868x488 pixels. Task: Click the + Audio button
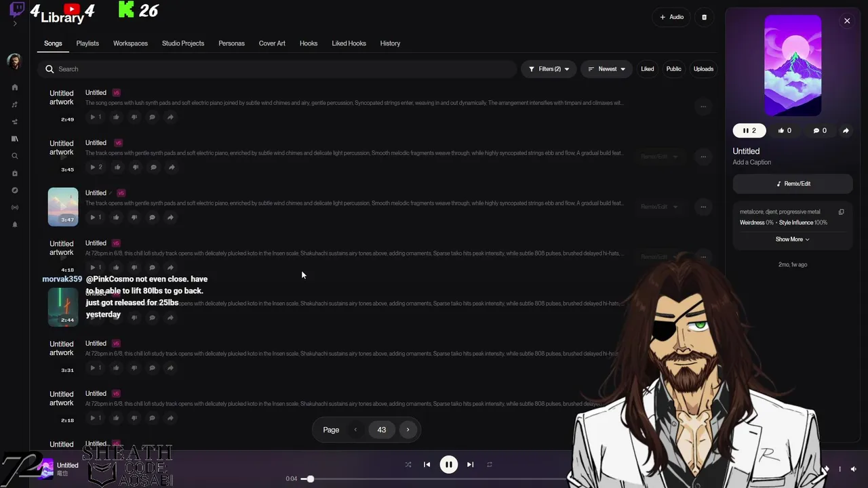[671, 17]
